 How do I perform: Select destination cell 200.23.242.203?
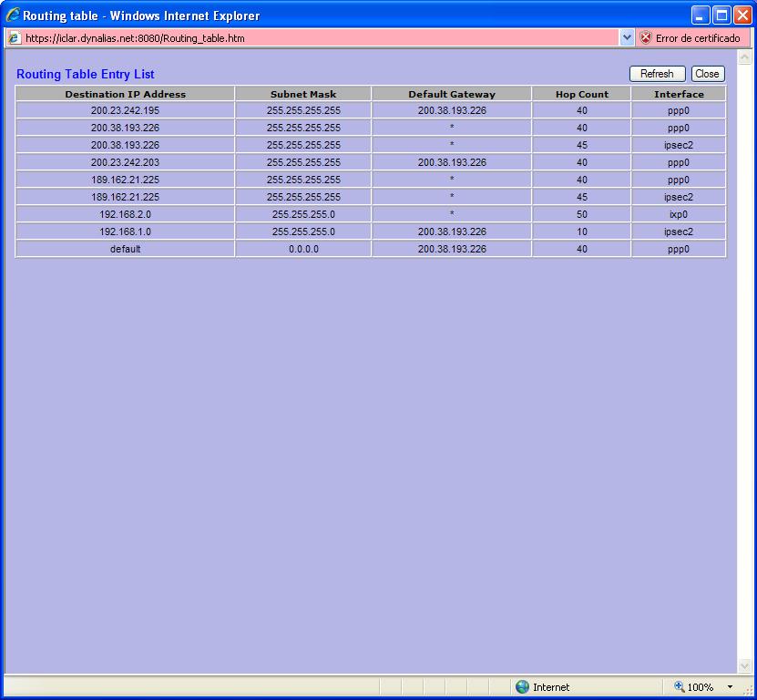pos(125,162)
